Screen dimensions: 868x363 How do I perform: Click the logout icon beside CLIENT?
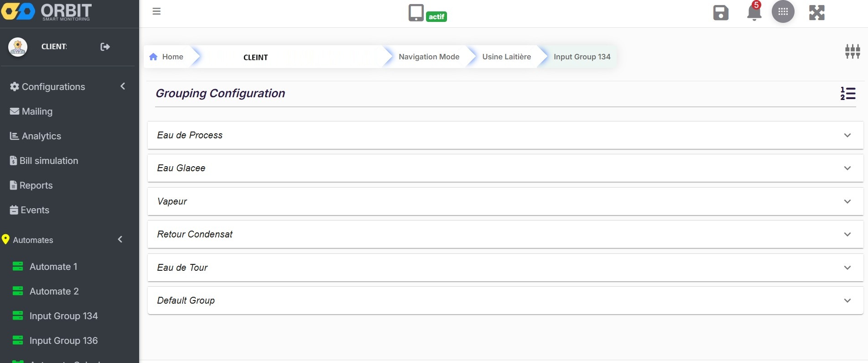click(x=105, y=47)
